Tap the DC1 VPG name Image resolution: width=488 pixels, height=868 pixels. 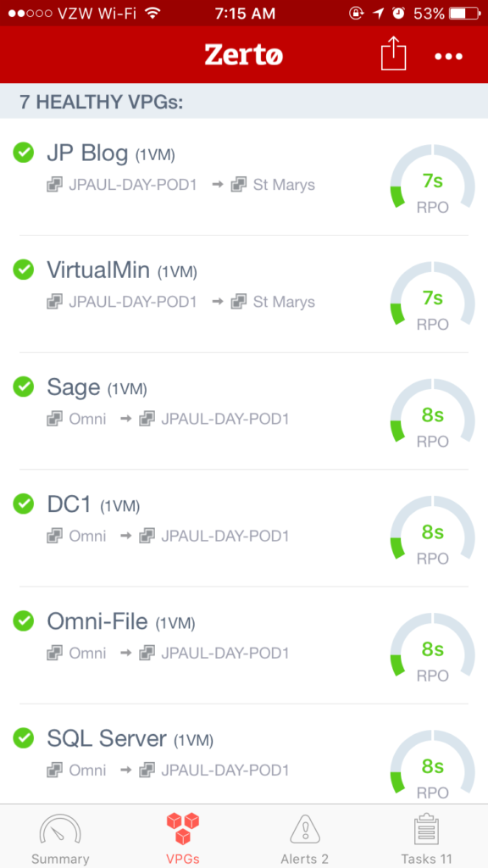[x=70, y=505]
